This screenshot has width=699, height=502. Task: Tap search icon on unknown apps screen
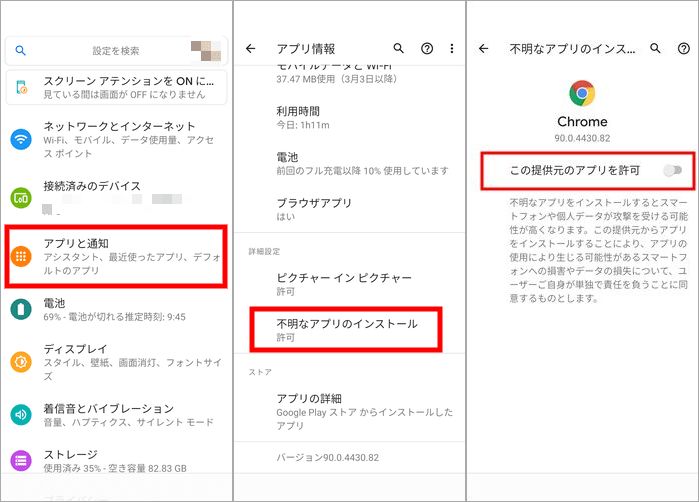[x=655, y=48]
